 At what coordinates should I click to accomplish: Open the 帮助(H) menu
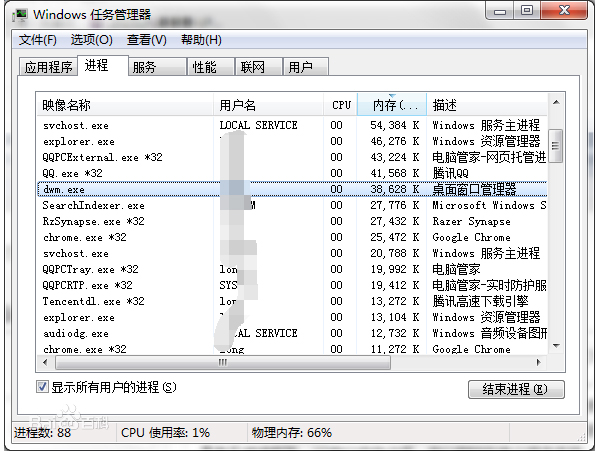[201, 40]
